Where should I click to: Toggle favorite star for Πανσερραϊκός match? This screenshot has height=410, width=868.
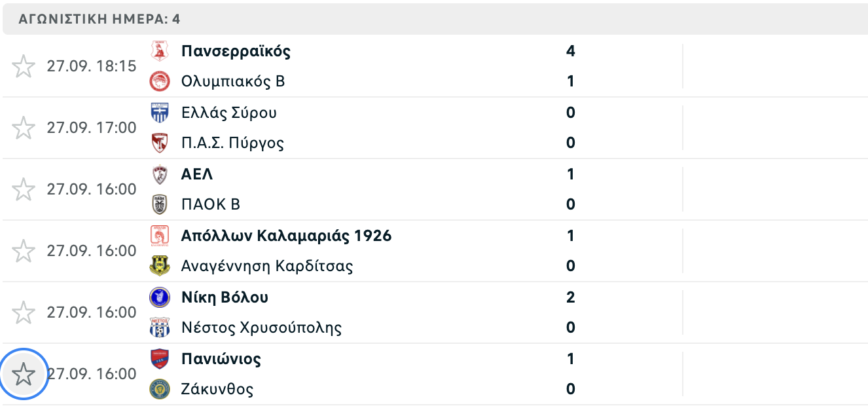24,66
